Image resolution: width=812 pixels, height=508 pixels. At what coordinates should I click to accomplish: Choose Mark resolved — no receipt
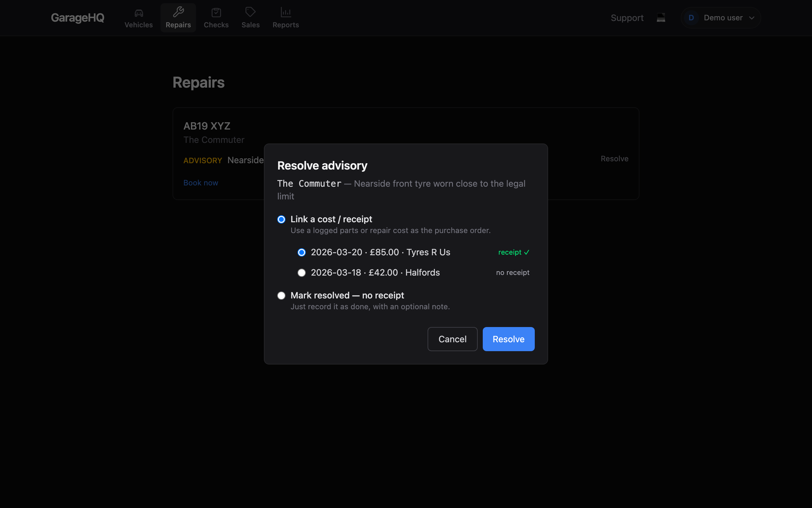click(281, 296)
